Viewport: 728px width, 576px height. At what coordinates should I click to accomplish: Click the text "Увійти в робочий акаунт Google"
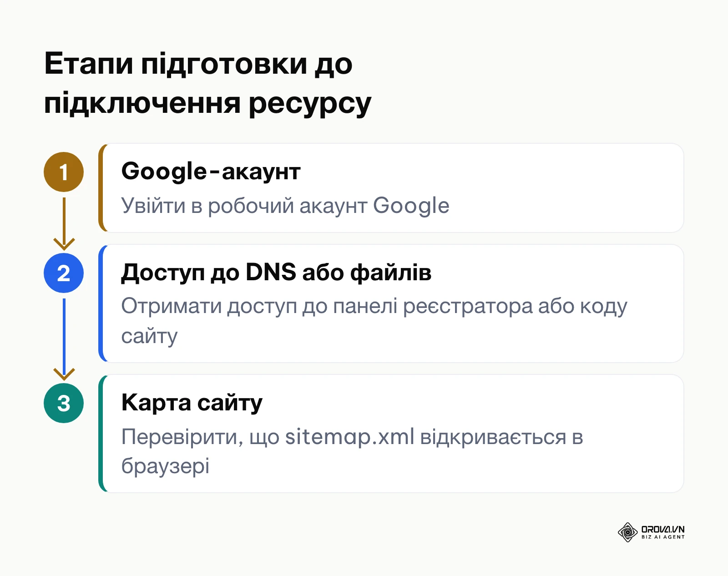tap(285, 206)
